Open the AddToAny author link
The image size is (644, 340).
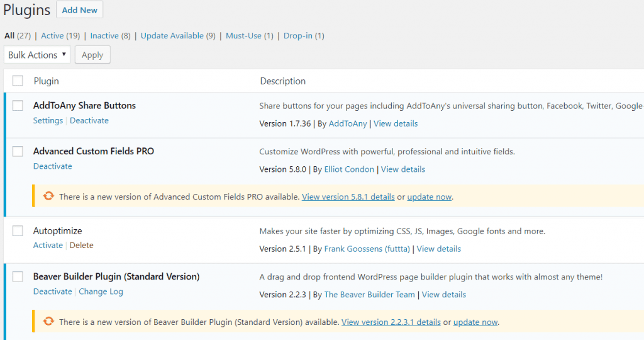pyautogui.click(x=348, y=124)
